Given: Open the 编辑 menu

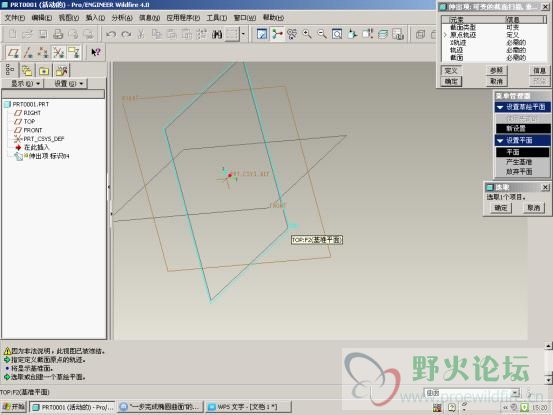Looking at the screenshot, I should (x=41, y=18).
